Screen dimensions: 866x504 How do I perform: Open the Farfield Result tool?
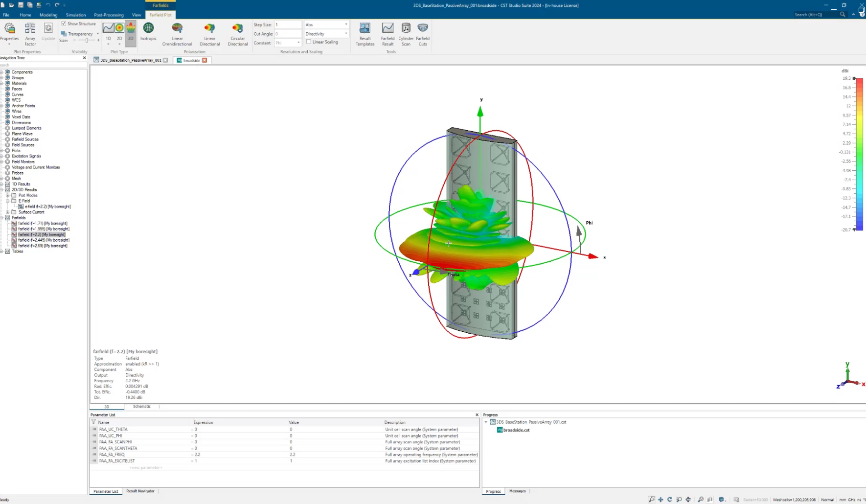tap(387, 34)
